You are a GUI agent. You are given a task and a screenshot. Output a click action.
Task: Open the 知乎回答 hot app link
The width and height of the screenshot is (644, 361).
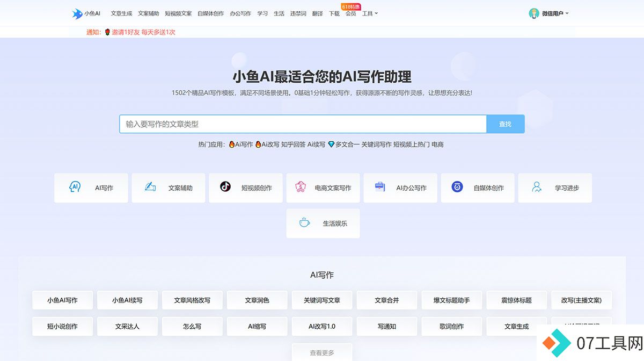293,145
